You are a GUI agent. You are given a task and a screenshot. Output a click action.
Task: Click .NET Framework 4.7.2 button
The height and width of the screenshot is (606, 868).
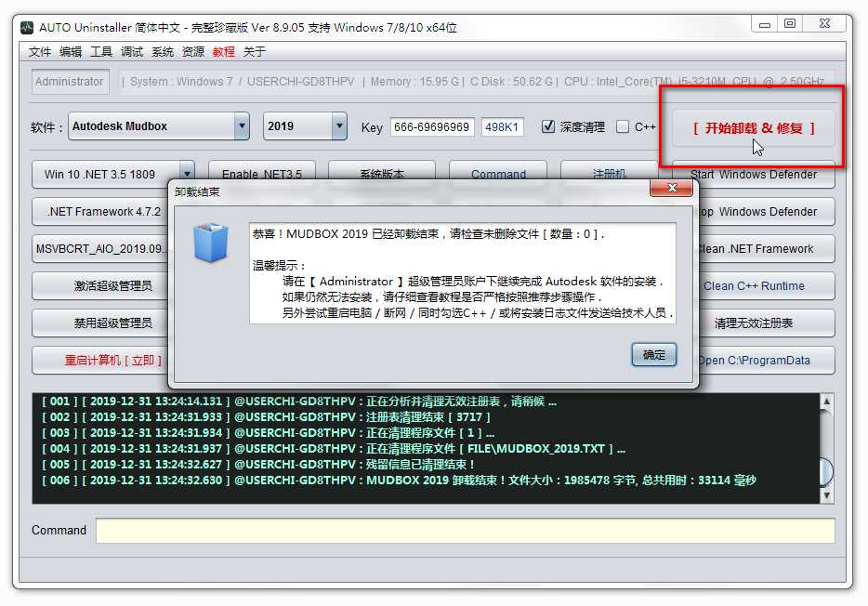tap(100, 211)
